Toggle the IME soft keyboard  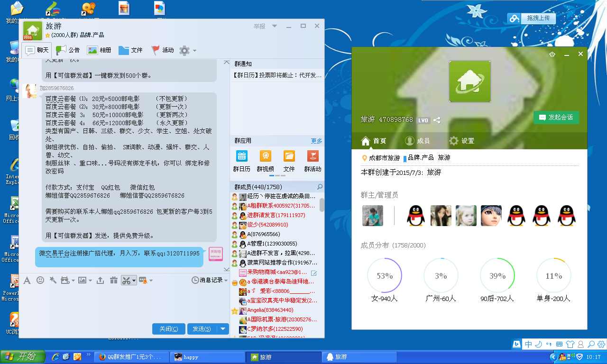560,344
